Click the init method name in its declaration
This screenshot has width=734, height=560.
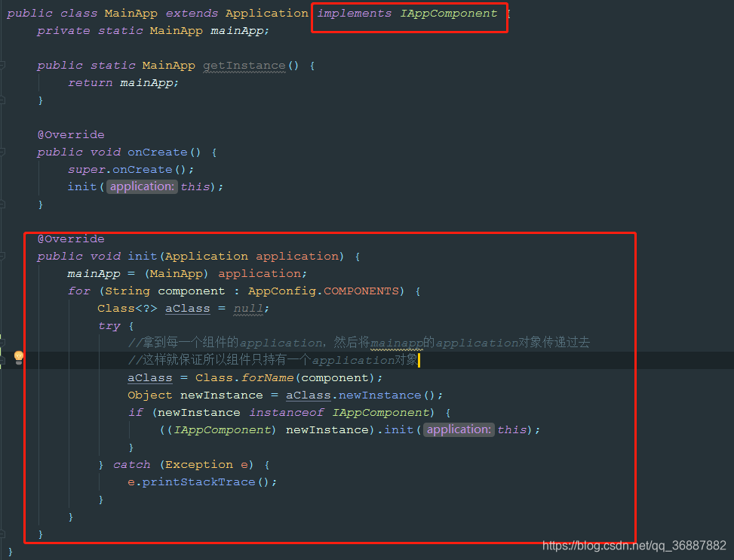(x=143, y=256)
